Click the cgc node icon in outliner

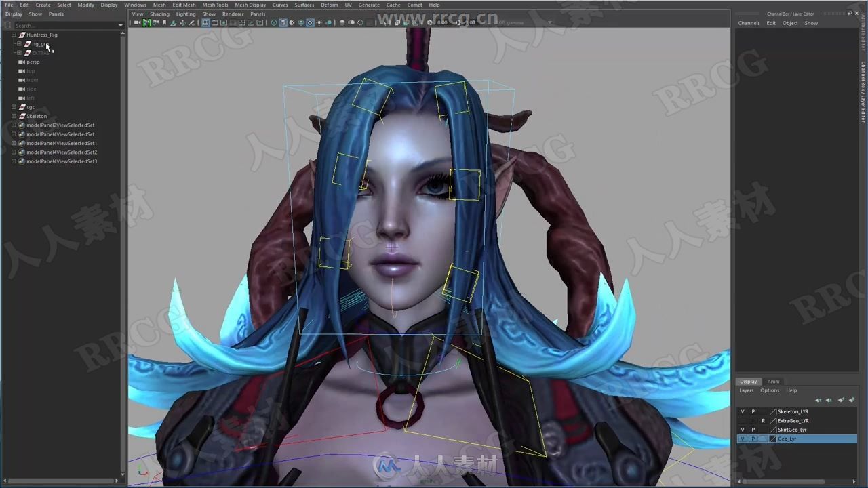tap(22, 107)
